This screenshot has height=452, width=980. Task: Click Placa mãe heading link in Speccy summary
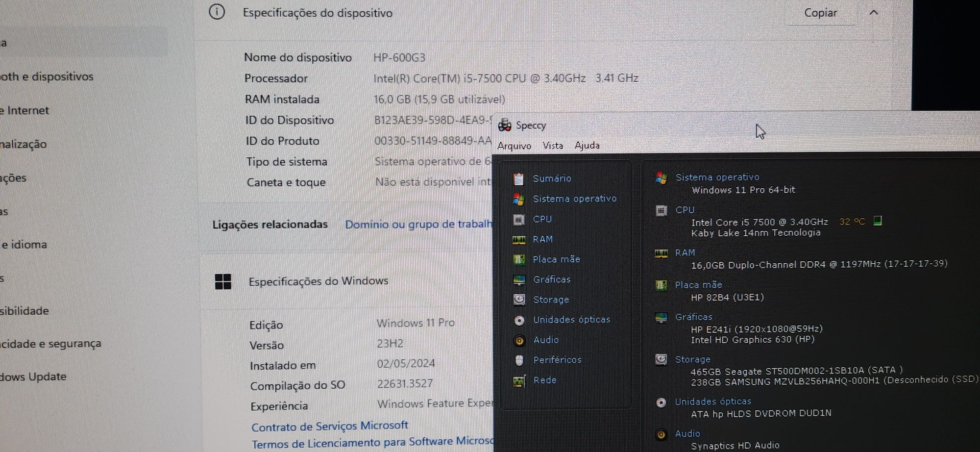click(698, 285)
